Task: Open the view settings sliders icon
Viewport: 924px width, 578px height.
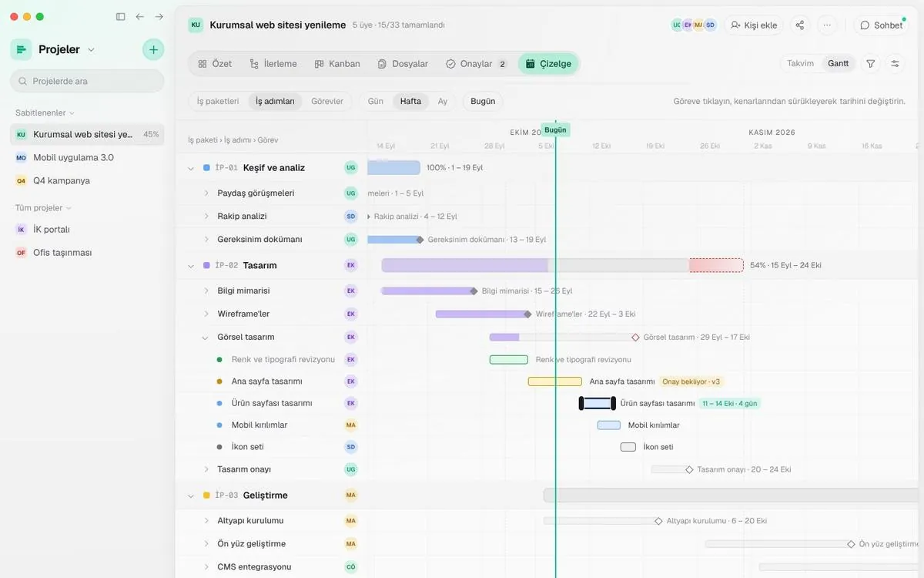Action: 896,63
